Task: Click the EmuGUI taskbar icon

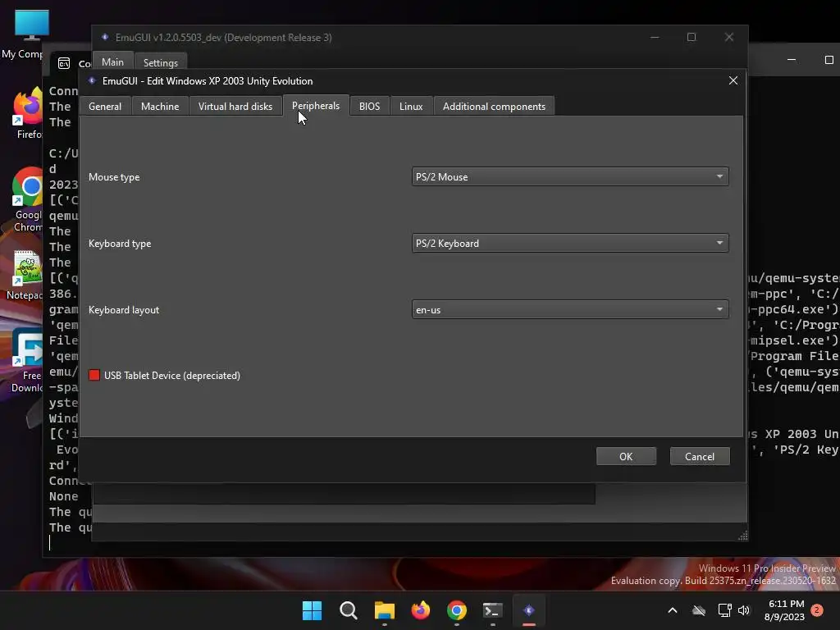Action: tap(529, 610)
